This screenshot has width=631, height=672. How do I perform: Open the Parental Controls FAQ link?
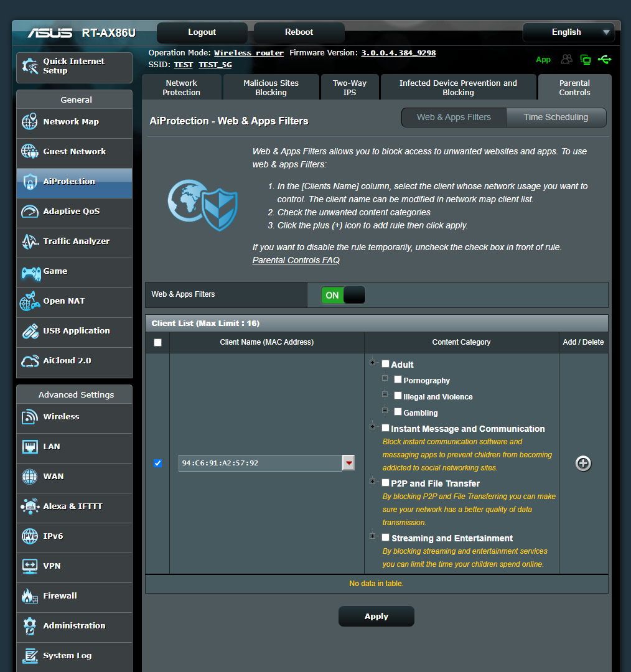[x=296, y=259]
